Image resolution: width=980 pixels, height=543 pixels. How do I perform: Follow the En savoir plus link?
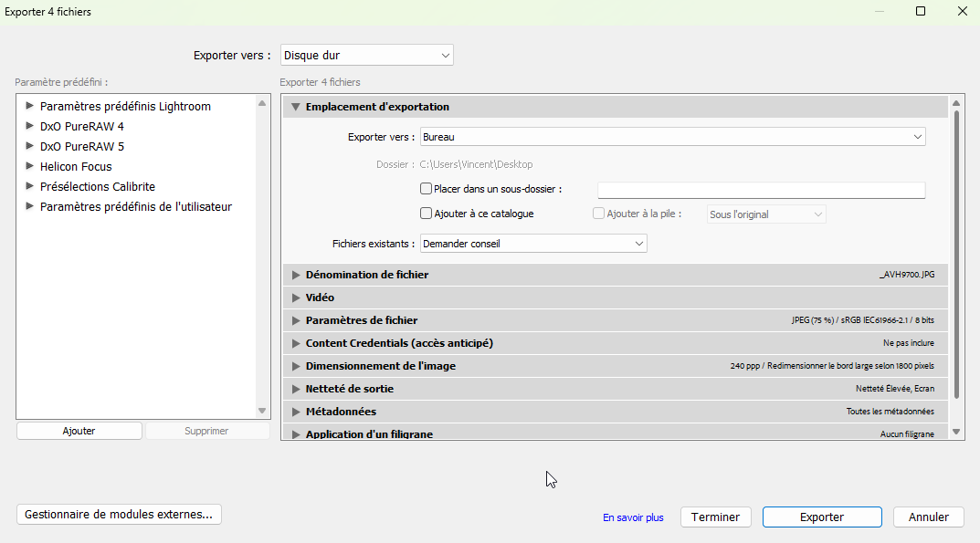[x=633, y=517]
